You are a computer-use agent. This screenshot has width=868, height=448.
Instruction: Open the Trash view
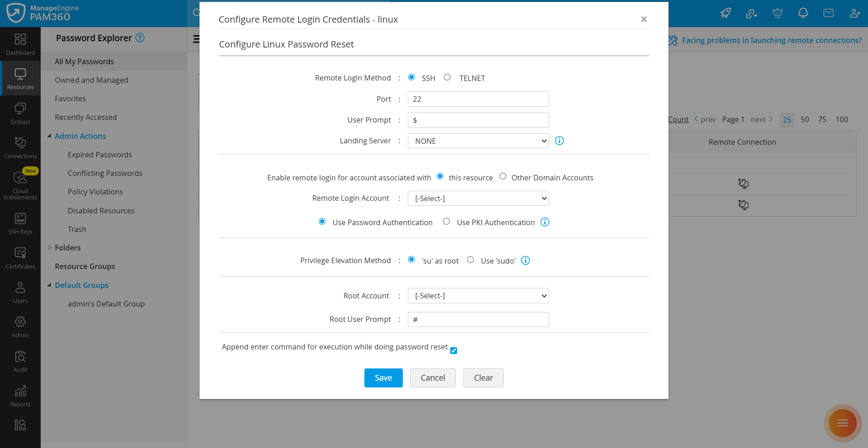click(x=77, y=229)
